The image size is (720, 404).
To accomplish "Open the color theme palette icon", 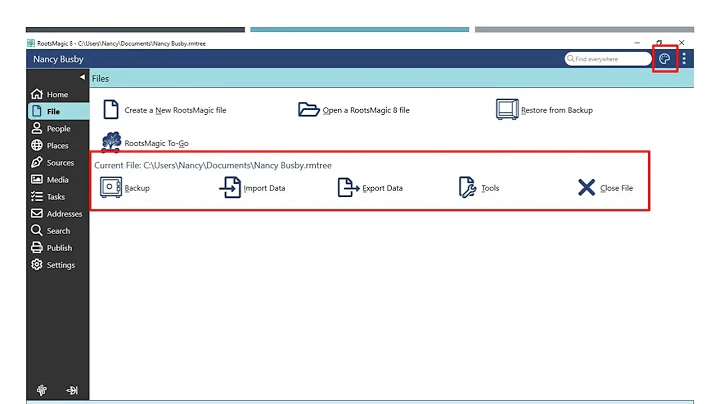I will click(x=664, y=59).
